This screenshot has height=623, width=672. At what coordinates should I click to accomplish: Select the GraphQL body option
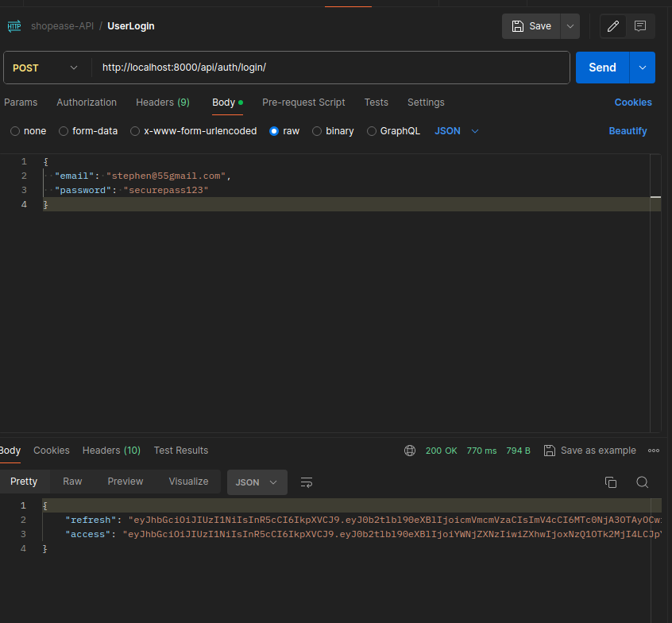(393, 131)
